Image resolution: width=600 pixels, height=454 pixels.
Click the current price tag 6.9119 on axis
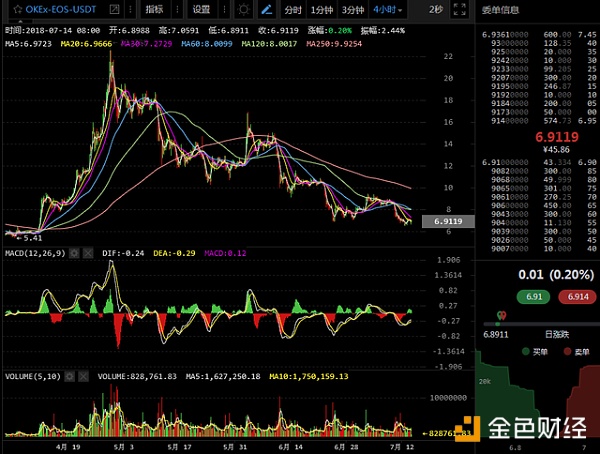pos(448,221)
